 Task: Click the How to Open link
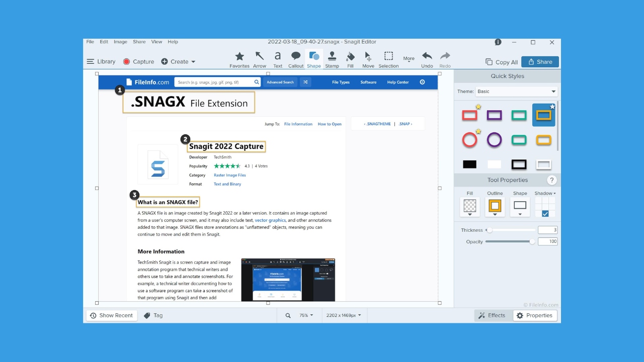pyautogui.click(x=330, y=124)
